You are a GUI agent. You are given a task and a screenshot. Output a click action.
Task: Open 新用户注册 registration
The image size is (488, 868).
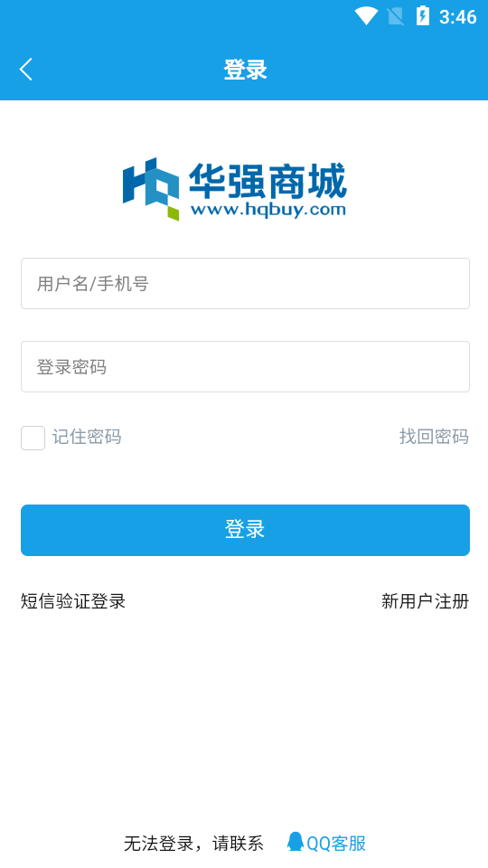pyautogui.click(x=425, y=601)
